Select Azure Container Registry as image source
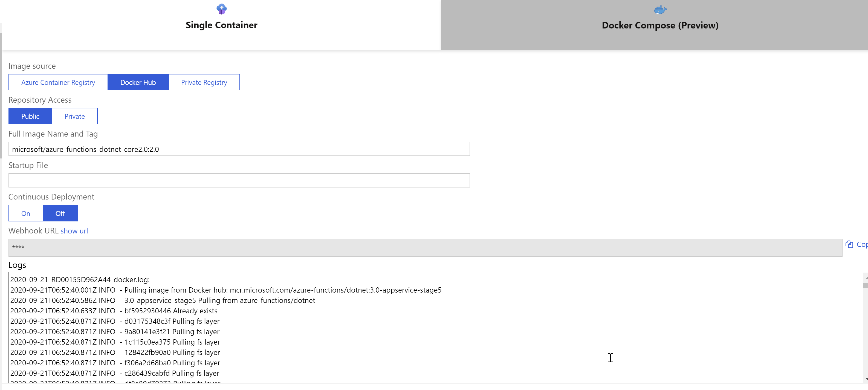Screen dimensions: 868x390 click(58, 82)
